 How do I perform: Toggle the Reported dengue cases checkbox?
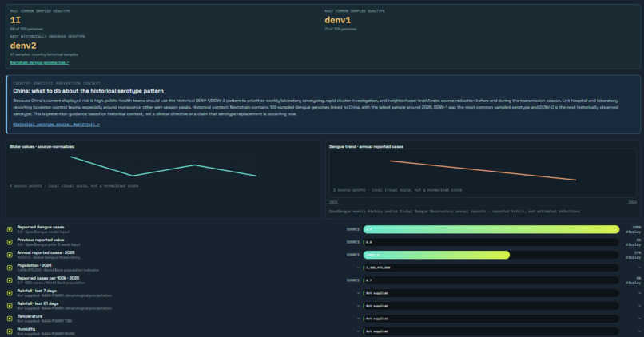(10, 229)
